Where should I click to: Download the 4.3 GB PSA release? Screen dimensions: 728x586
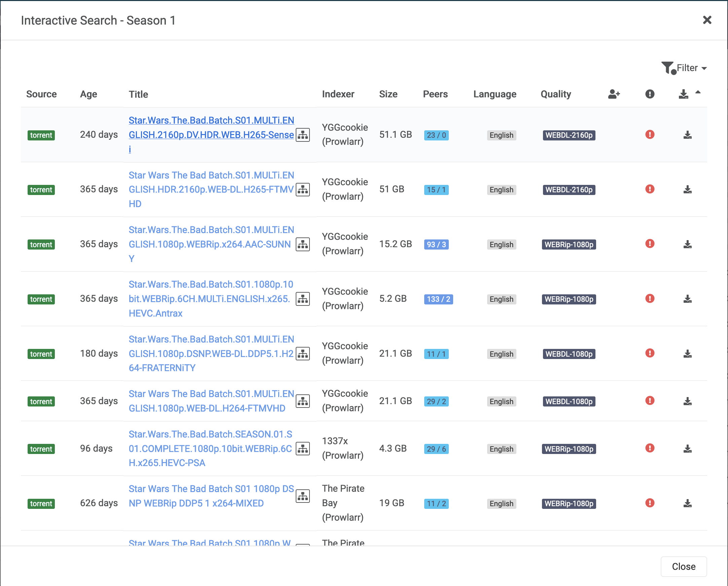[x=687, y=449]
